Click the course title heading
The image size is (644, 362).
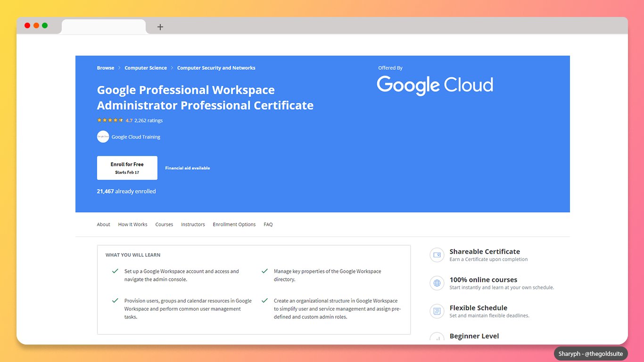click(x=205, y=98)
